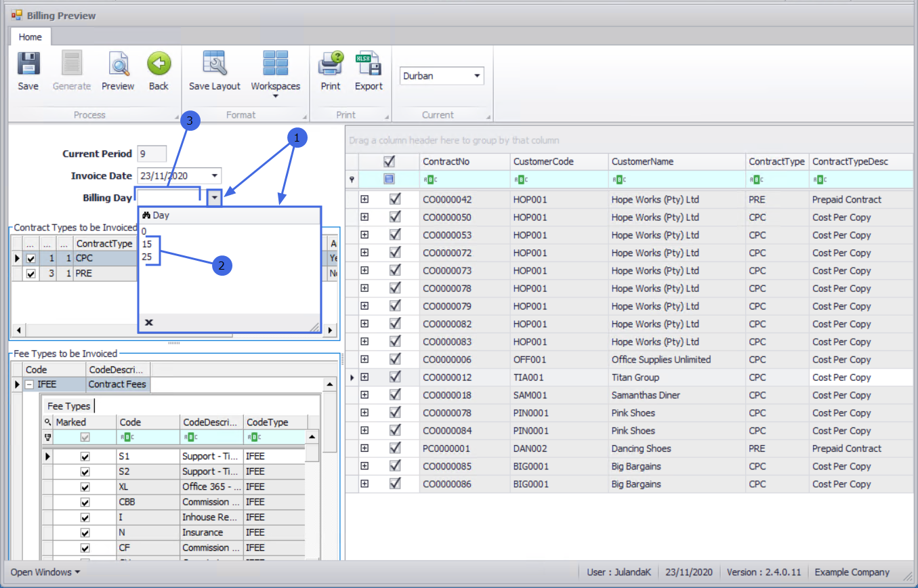
Task: Click the CodeType filter icon in Fee Types
Action: coord(253,438)
